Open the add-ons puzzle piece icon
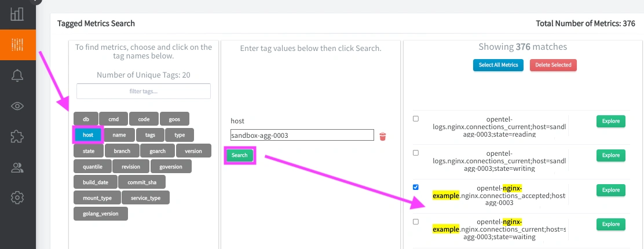Image resolution: width=644 pixels, height=249 pixels. [x=17, y=137]
